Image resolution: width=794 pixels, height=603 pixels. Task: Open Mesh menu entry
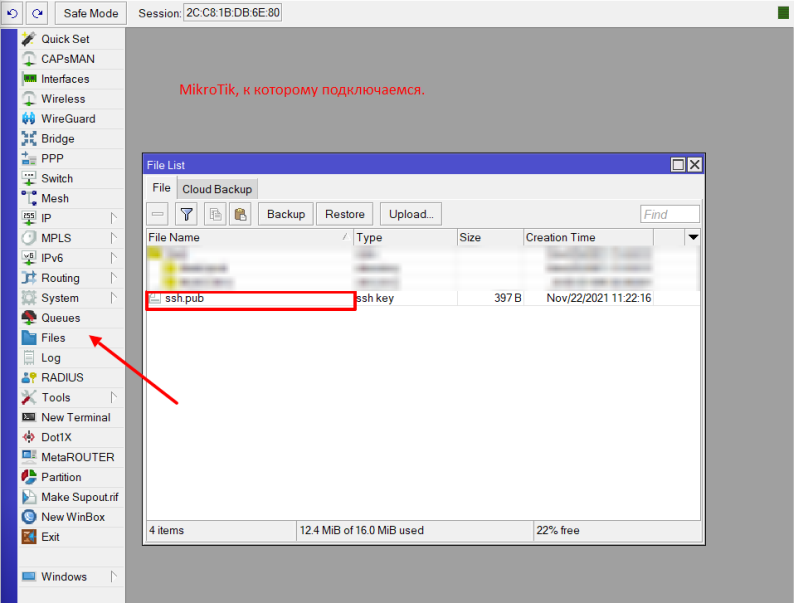71,198
